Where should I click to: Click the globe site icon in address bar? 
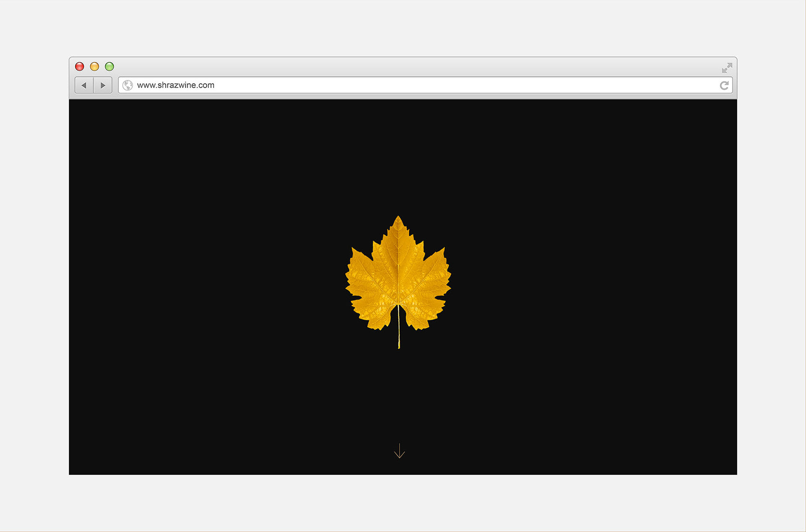128,85
